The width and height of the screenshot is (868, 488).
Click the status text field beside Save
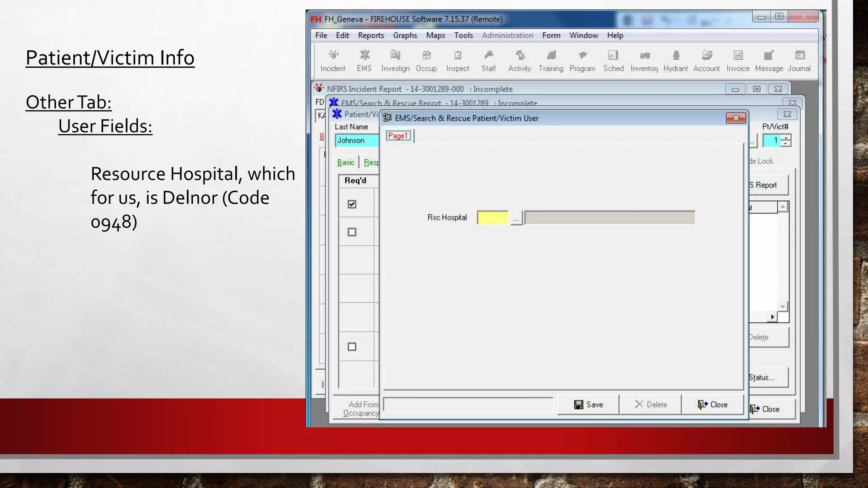tap(468, 404)
